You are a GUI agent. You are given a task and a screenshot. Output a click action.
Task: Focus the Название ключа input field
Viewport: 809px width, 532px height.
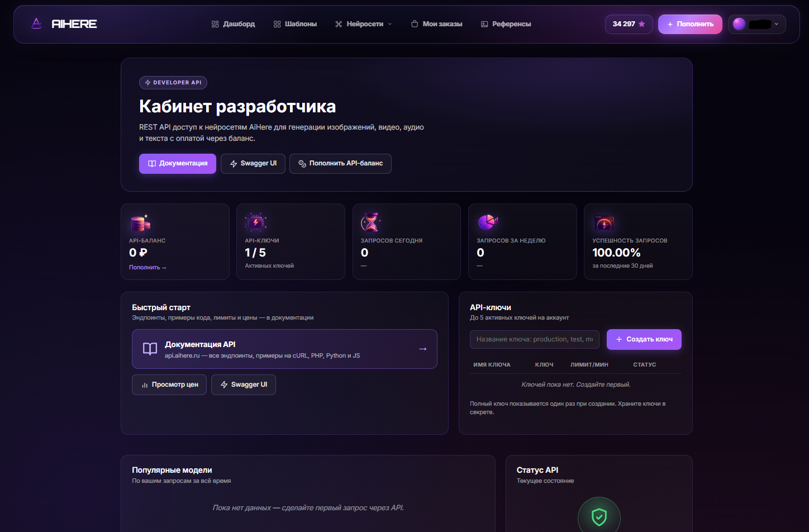tap(535, 339)
